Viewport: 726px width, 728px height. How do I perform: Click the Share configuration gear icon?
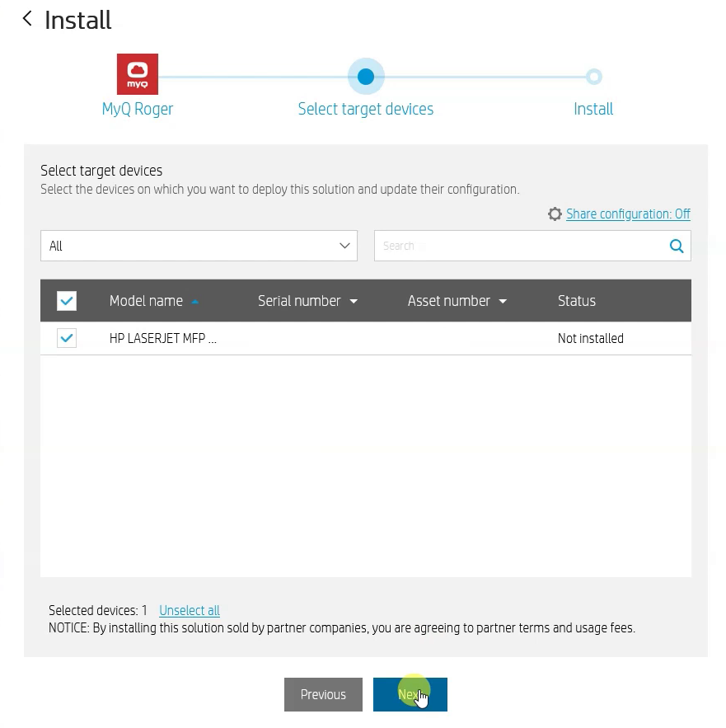click(555, 214)
